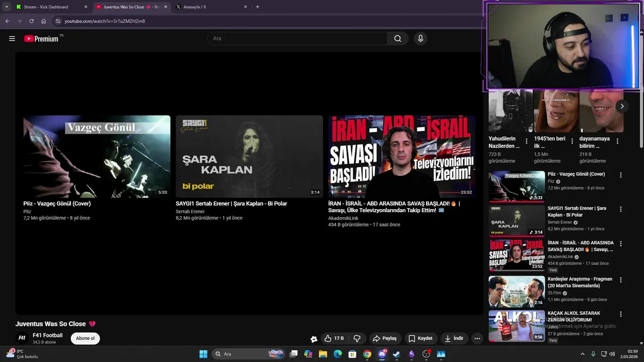644x362 pixels.
Task: Open sidebar SAYGI1 Sertab Erener video title
Action: coord(577,211)
